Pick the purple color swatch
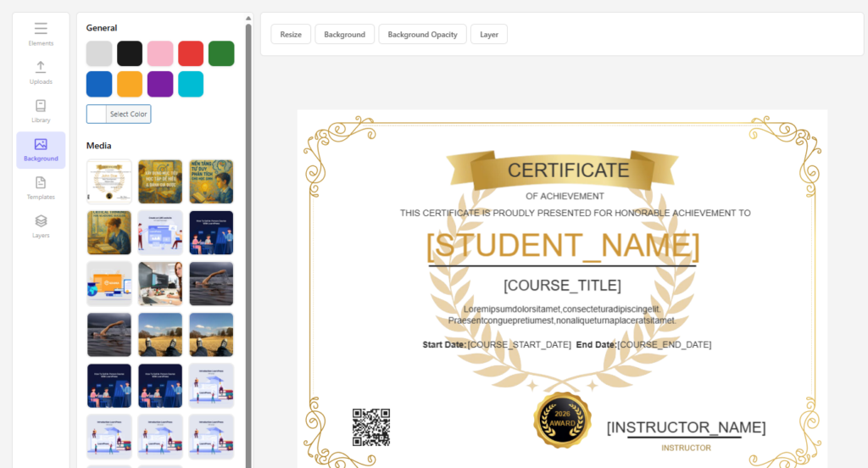 (160, 84)
